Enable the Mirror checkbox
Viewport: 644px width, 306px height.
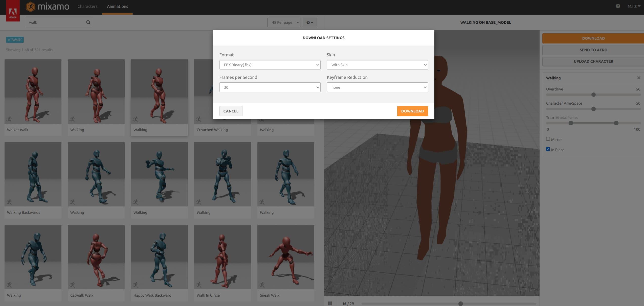pos(548,139)
